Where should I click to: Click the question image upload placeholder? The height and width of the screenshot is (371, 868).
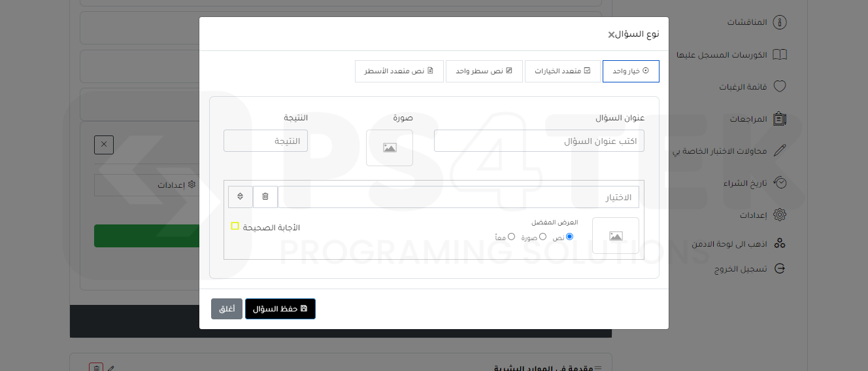coord(390,148)
